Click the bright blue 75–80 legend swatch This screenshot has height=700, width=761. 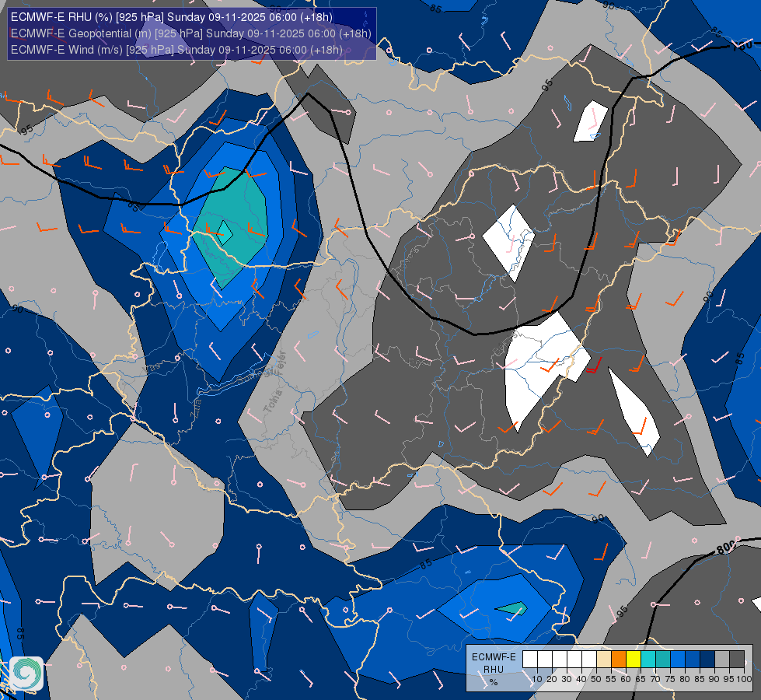678,660
